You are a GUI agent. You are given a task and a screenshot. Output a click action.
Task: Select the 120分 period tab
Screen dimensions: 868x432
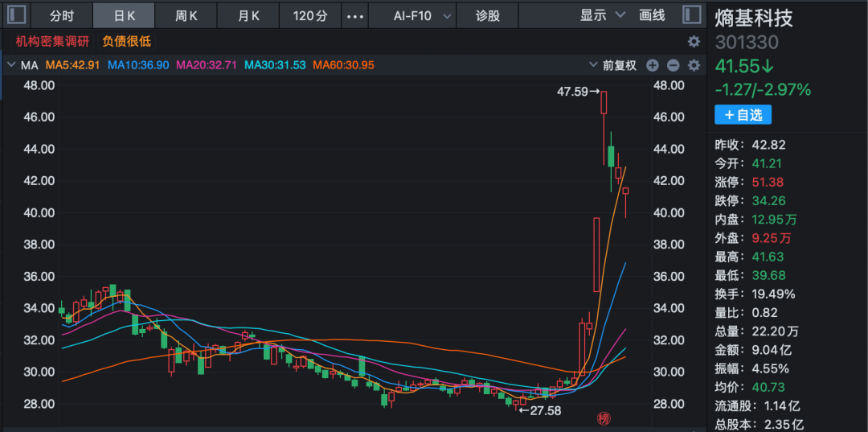click(309, 15)
